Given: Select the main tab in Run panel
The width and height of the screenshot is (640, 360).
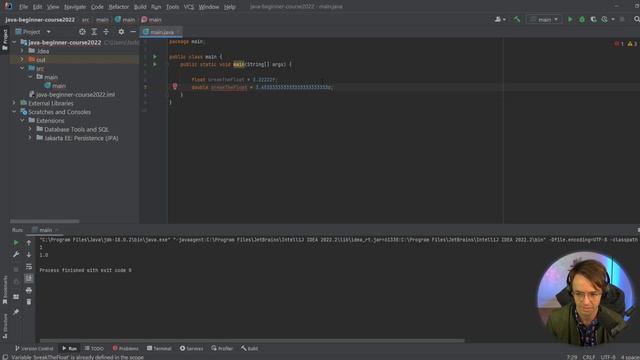Looking at the screenshot, I should tap(45, 230).
